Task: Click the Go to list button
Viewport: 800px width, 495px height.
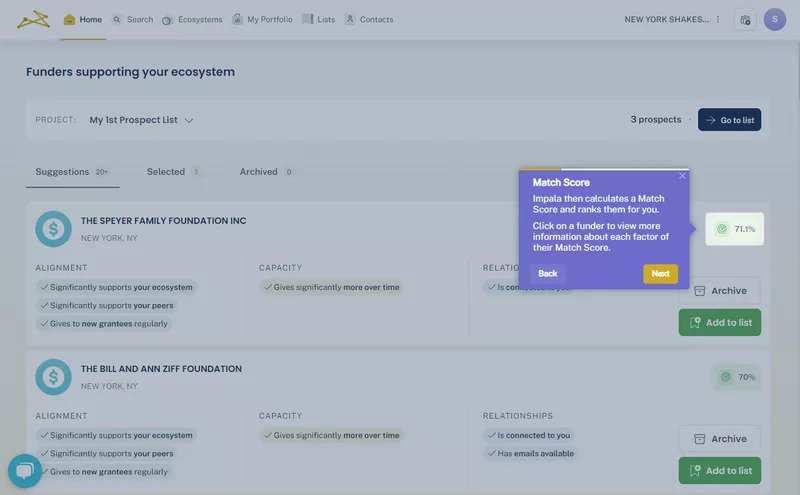Action: point(729,120)
